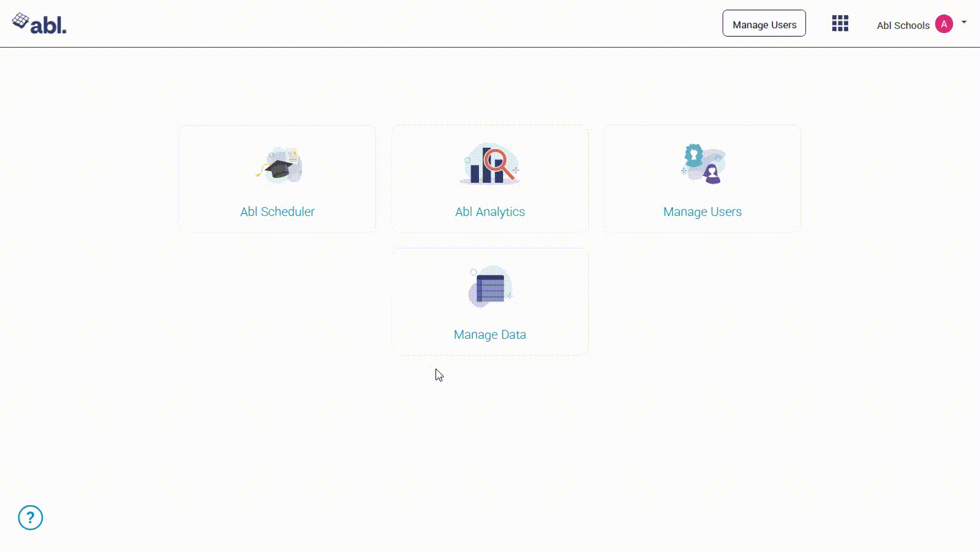Open help via question mark icon

pyautogui.click(x=30, y=517)
